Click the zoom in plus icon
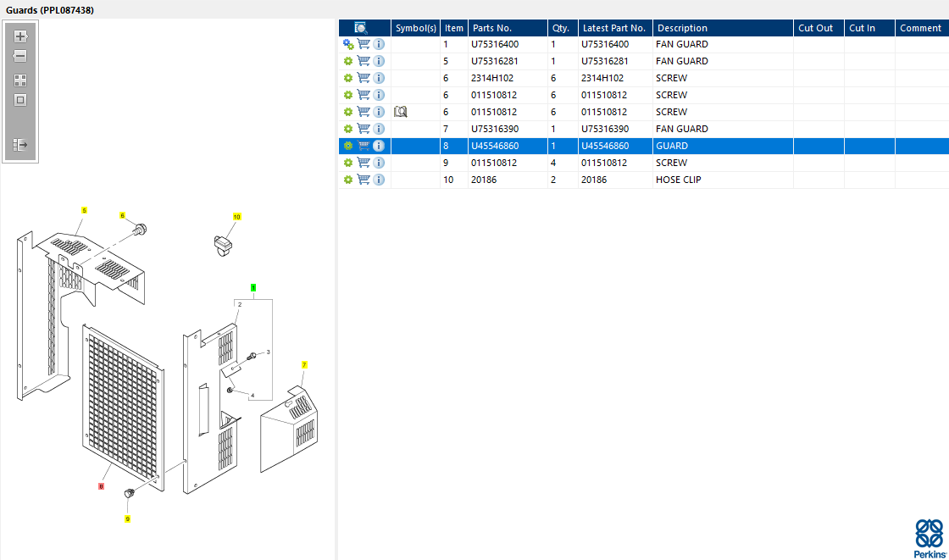This screenshot has width=949, height=560. coord(20,36)
